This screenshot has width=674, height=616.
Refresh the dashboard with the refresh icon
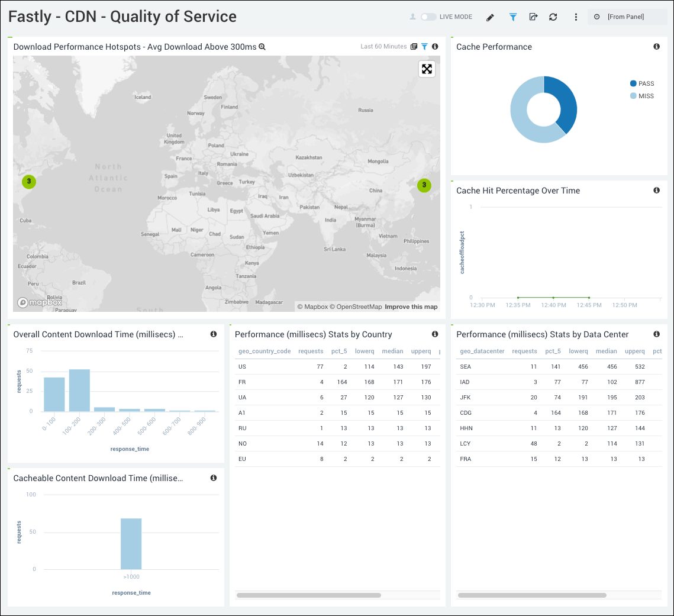pyautogui.click(x=553, y=17)
